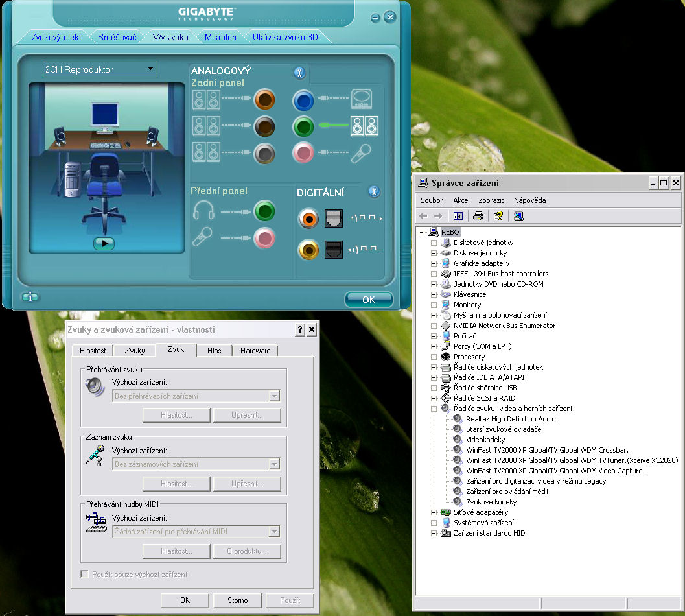Viewport: 685px width, 616px height.
Task: Play the speaker test sound
Action: (104, 243)
